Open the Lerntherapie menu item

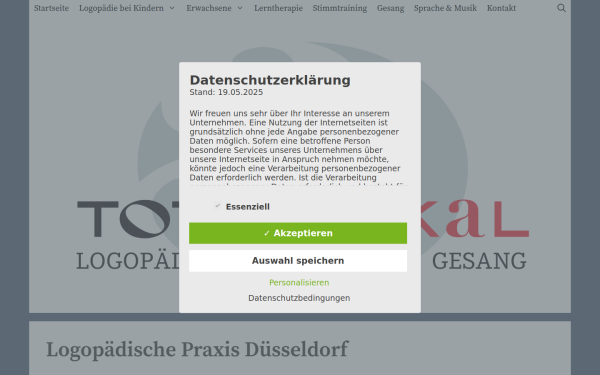(278, 8)
